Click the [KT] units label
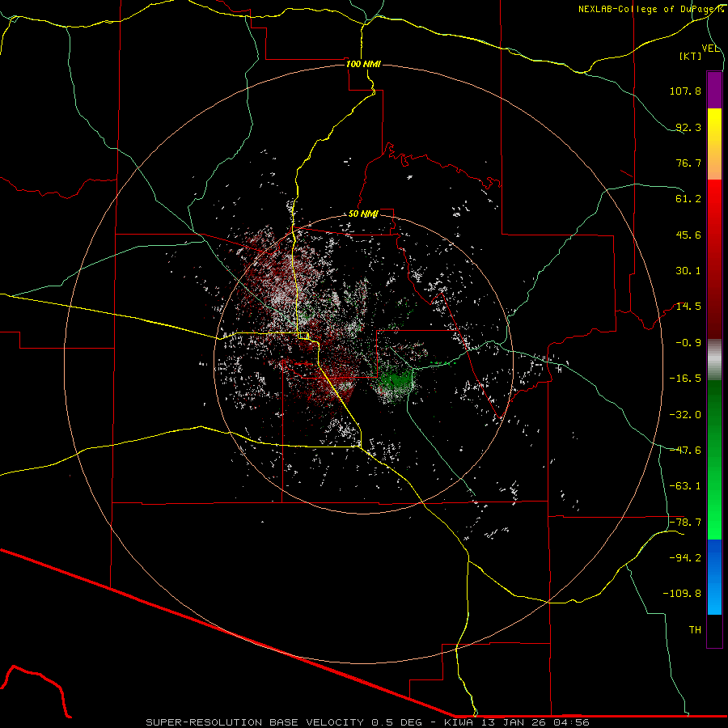 pyautogui.click(x=691, y=56)
